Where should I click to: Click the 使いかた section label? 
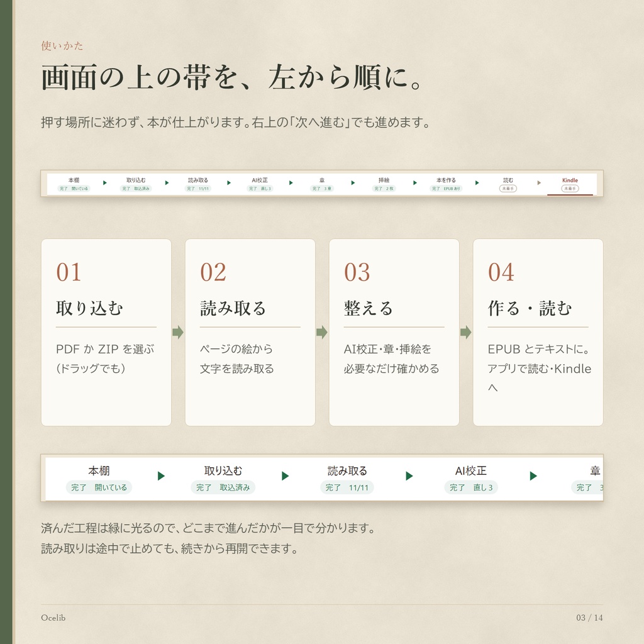click(x=62, y=45)
